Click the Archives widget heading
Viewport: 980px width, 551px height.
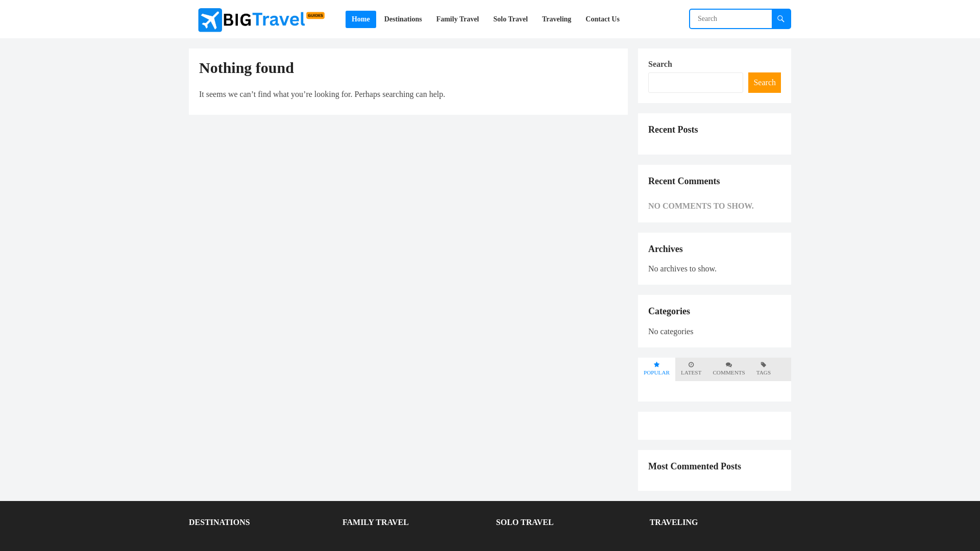666,249
